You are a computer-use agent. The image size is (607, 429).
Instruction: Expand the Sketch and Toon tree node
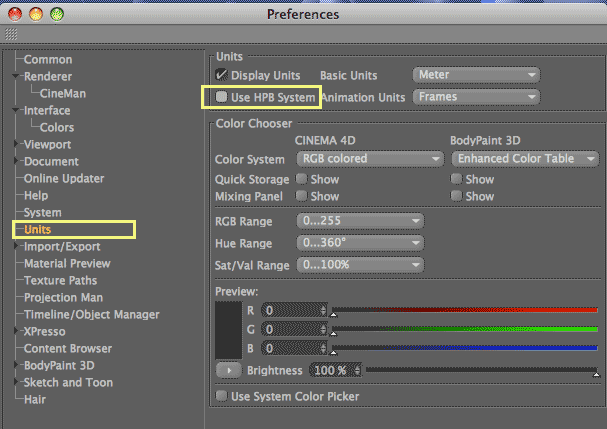[x=16, y=382]
